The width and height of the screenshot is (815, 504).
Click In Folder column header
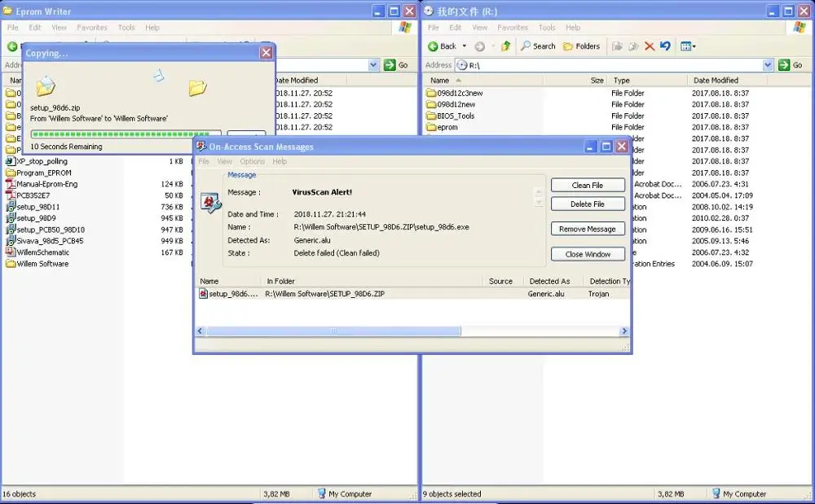click(x=280, y=282)
